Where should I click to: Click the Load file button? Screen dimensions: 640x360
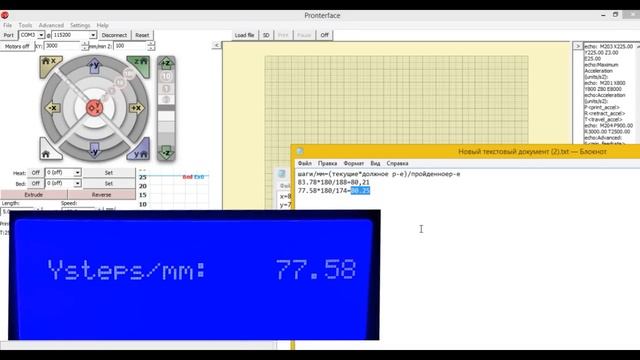[x=244, y=35]
